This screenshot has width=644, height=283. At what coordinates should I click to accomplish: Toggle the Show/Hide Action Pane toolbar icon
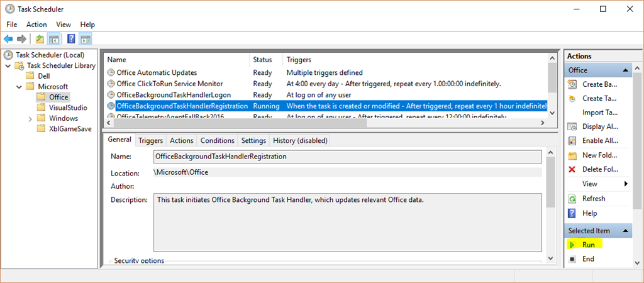pos(85,39)
